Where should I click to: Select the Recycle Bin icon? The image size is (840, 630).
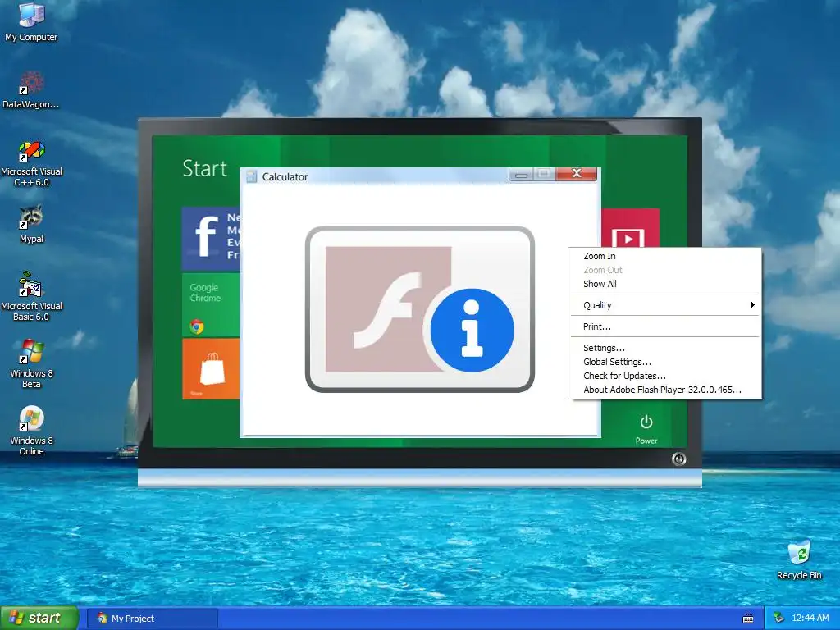[799, 560]
